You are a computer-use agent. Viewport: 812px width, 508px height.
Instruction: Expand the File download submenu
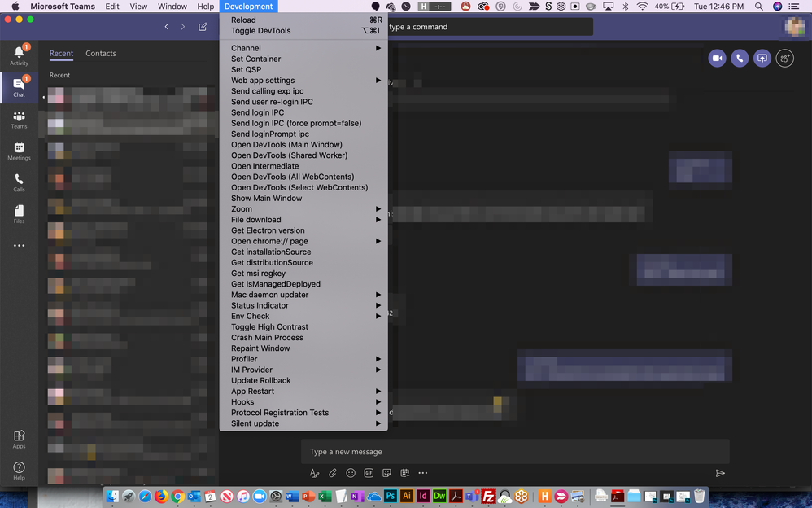click(303, 220)
